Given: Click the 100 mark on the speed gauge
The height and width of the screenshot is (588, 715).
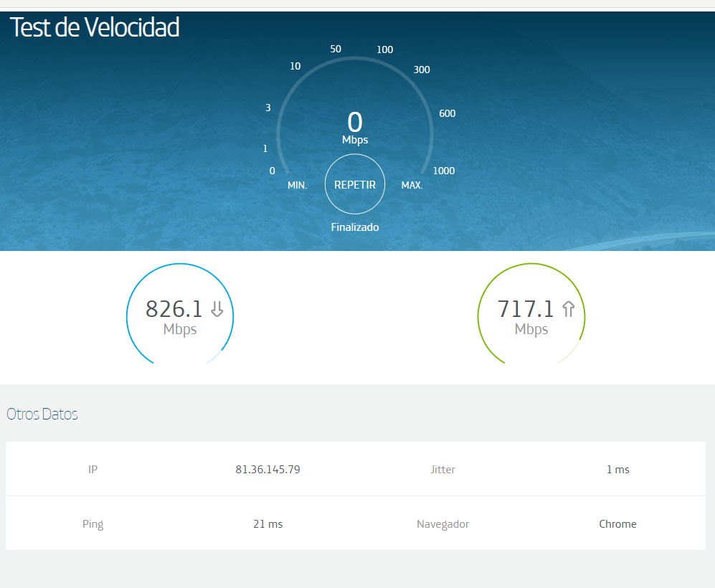Looking at the screenshot, I should tap(385, 49).
